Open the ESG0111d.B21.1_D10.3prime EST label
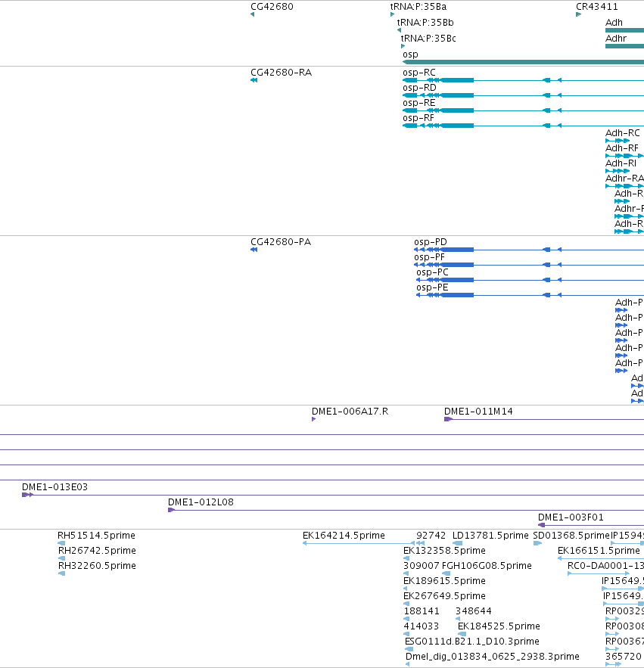The image size is (644, 668). coord(471,642)
